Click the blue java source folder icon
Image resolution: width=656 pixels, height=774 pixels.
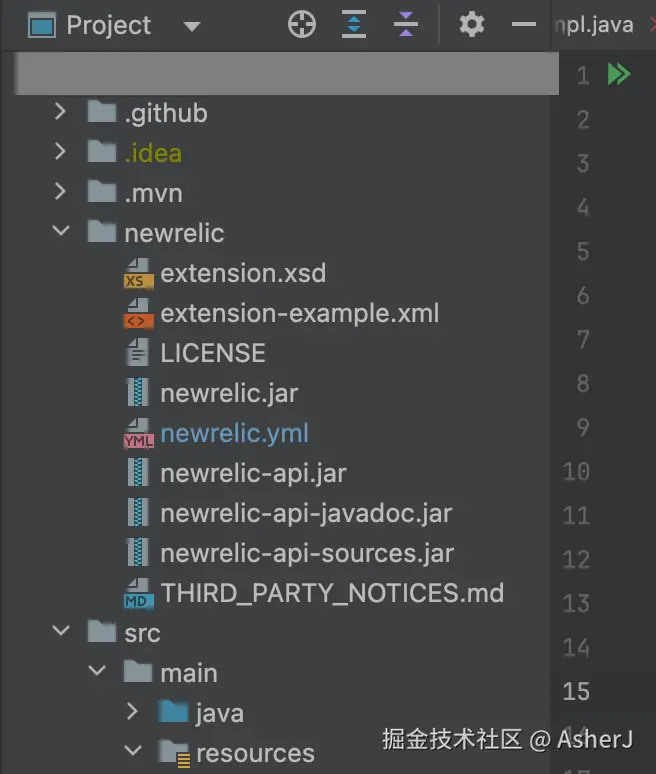point(173,712)
